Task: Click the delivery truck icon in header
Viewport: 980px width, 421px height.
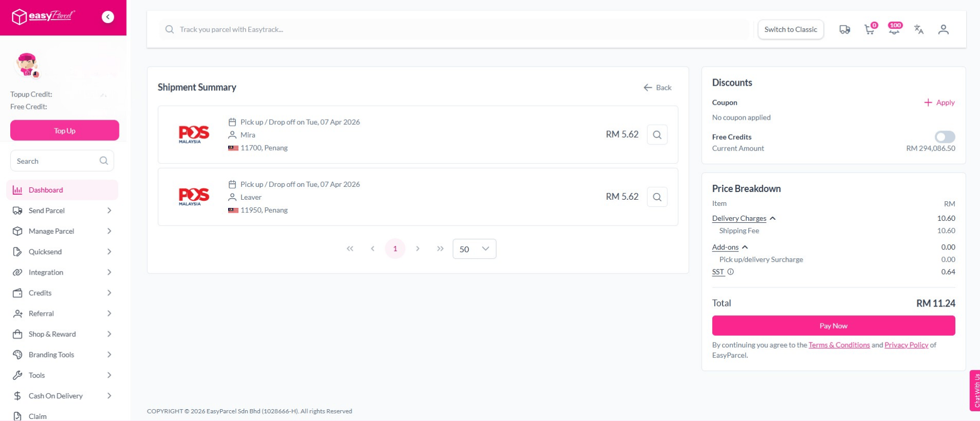Action: 845,30
